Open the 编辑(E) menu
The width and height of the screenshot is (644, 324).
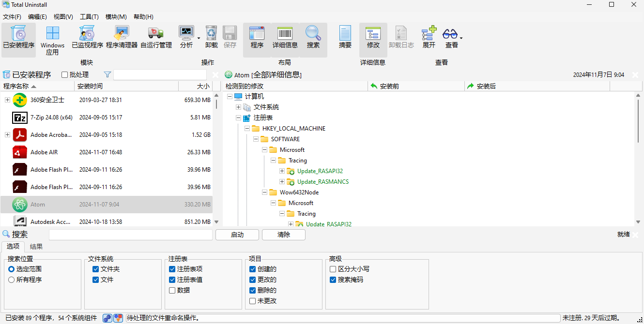point(37,16)
